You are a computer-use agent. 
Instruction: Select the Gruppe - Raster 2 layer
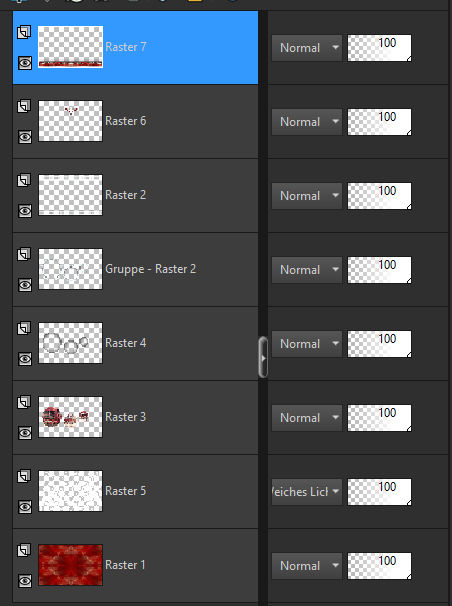pyautogui.click(x=135, y=269)
